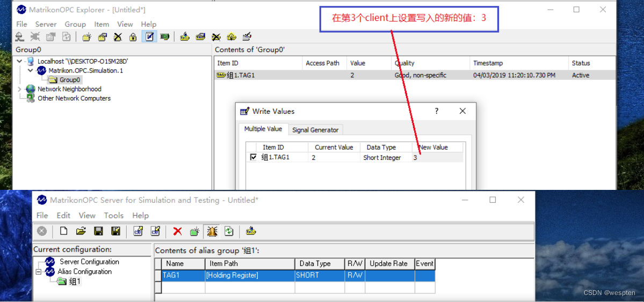Click the green arrows refresh page icon in Server toolbar
644x302 pixels.
[229, 231]
